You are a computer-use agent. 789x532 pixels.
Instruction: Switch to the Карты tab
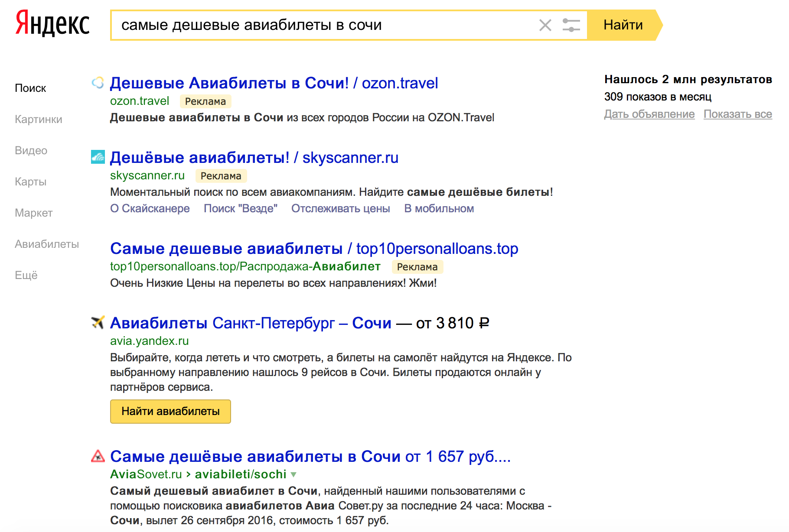click(x=31, y=182)
